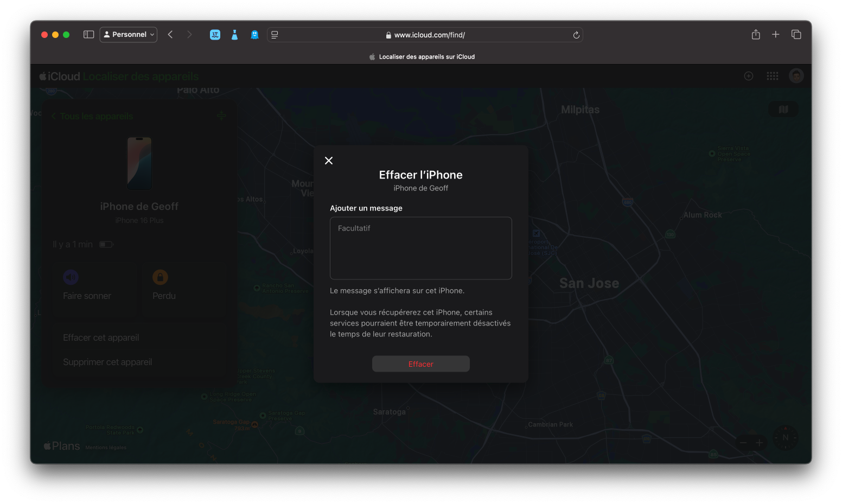Click the Localiser des appareils title
Image resolution: width=842 pixels, height=504 pixels.
[141, 76]
